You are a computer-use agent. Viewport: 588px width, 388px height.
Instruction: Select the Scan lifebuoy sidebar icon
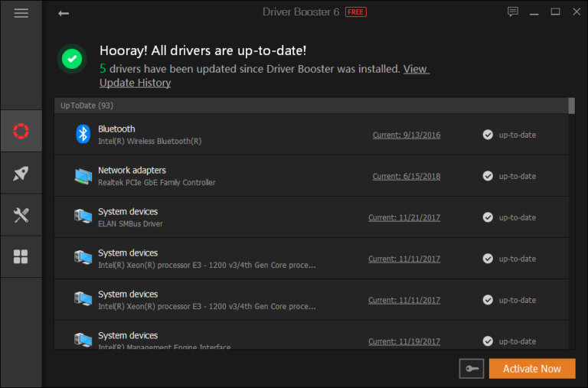point(21,131)
